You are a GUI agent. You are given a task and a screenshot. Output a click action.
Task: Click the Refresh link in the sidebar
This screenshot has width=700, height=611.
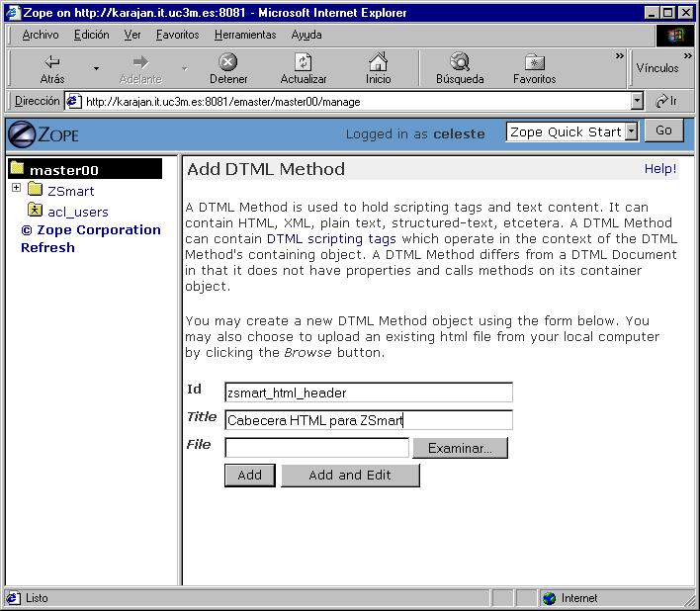(x=47, y=248)
